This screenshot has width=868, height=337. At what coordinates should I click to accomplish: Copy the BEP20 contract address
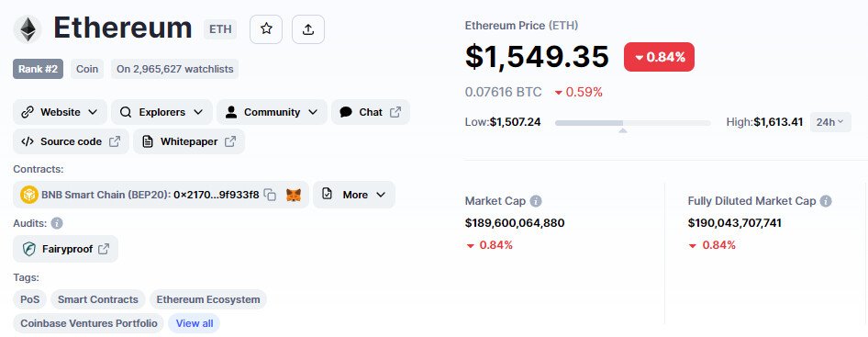[x=270, y=195]
